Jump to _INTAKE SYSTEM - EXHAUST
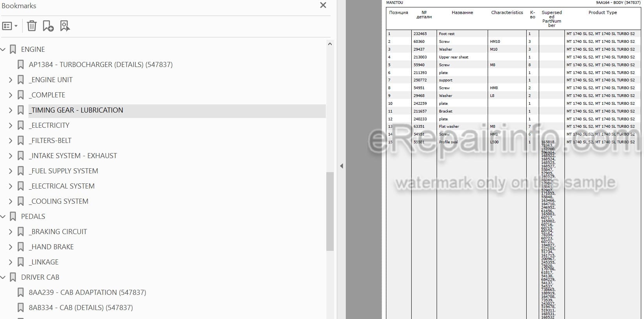Image resolution: width=644 pixels, height=319 pixels. click(x=73, y=156)
